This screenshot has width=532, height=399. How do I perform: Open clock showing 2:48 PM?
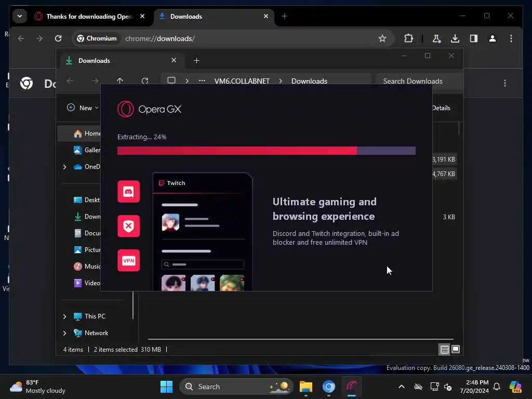(x=474, y=387)
